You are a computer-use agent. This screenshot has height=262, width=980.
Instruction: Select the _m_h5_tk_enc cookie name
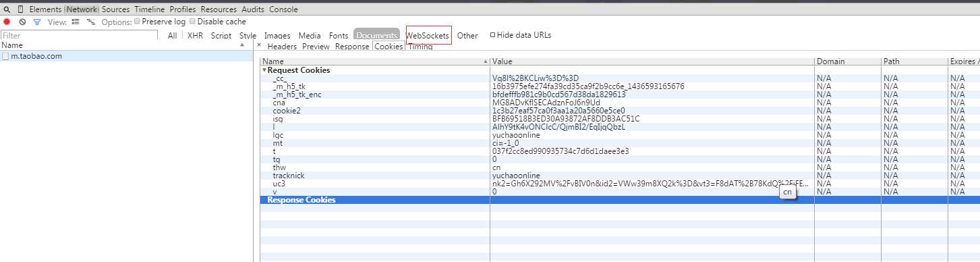pos(297,95)
